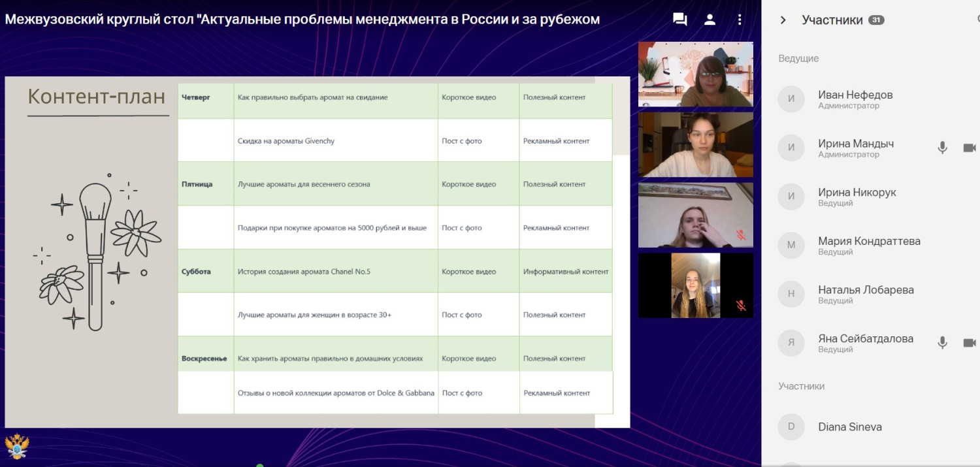Click the round table meeting title
980x467 pixels.
(x=302, y=20)
